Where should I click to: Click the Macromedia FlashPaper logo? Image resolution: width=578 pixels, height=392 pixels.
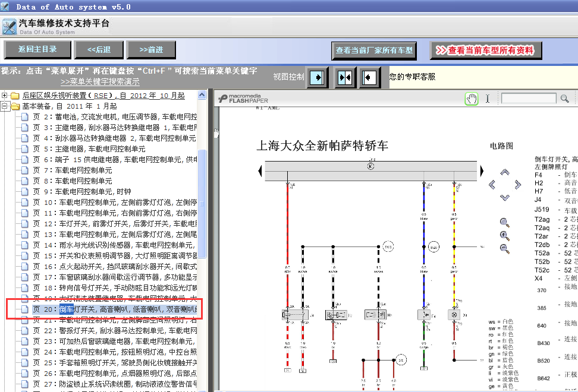click(243, 98)
